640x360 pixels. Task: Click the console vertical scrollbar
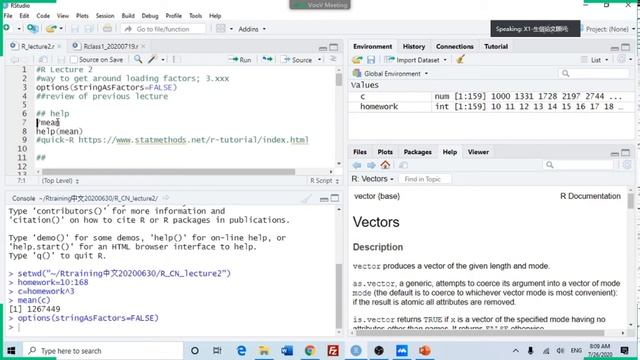[339, 296]
